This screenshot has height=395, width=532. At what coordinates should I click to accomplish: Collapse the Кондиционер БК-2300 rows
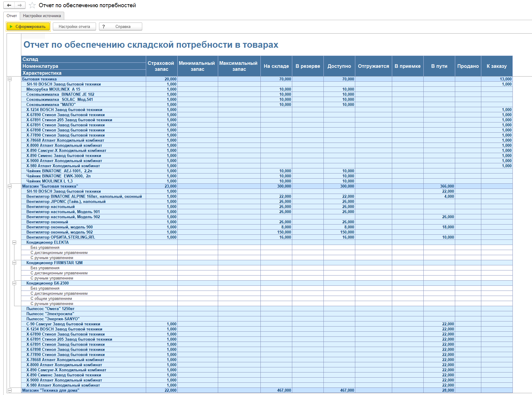coord(14,283)
